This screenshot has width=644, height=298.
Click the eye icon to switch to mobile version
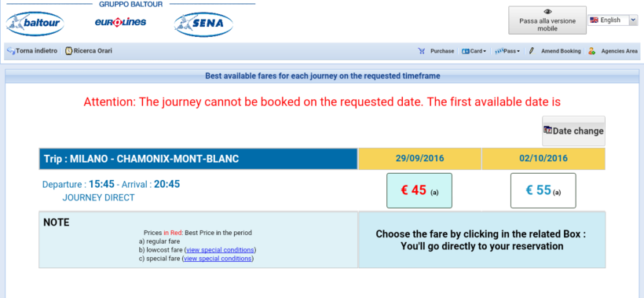(547, 12)
